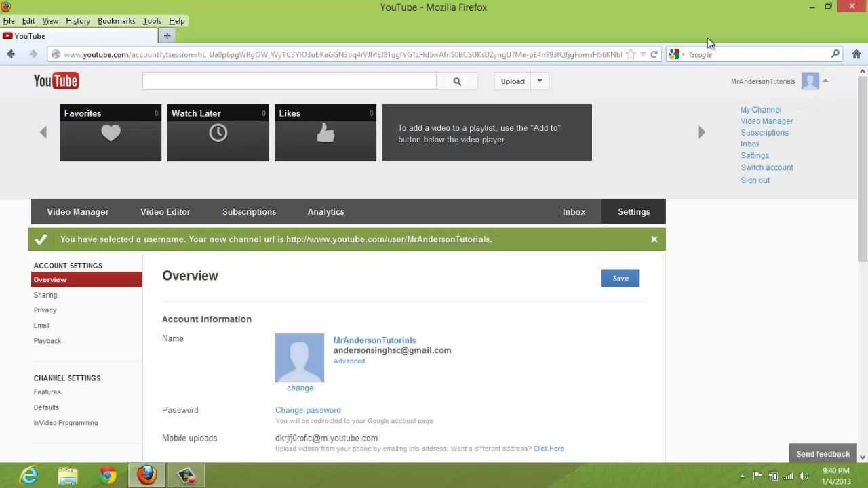Reload the page with the refresh icon
The image size is (868, 488).
pyautogui.click(x=654, y=54)
